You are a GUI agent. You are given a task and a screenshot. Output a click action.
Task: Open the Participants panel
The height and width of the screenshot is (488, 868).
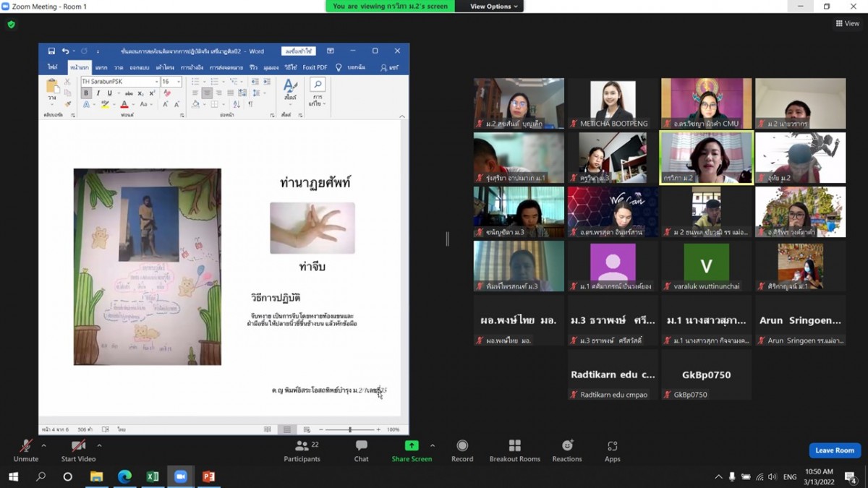[302, 450]
